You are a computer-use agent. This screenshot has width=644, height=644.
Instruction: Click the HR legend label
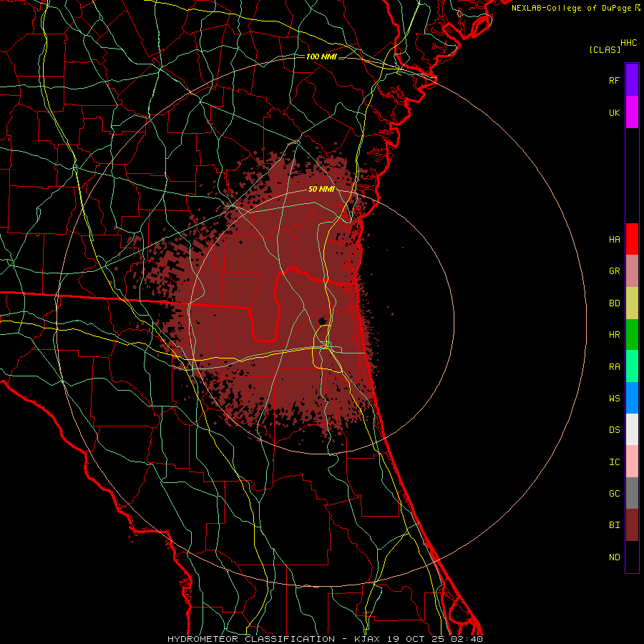click(x=614, y=335)
